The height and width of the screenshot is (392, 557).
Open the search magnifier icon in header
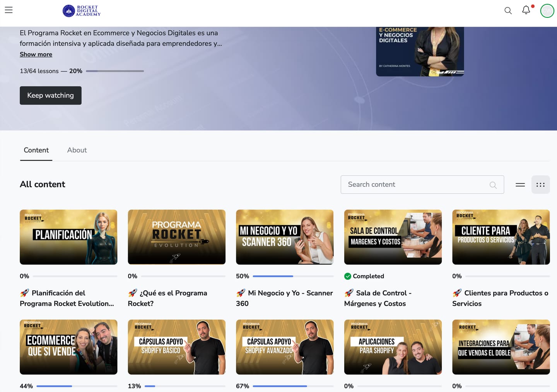508,11
